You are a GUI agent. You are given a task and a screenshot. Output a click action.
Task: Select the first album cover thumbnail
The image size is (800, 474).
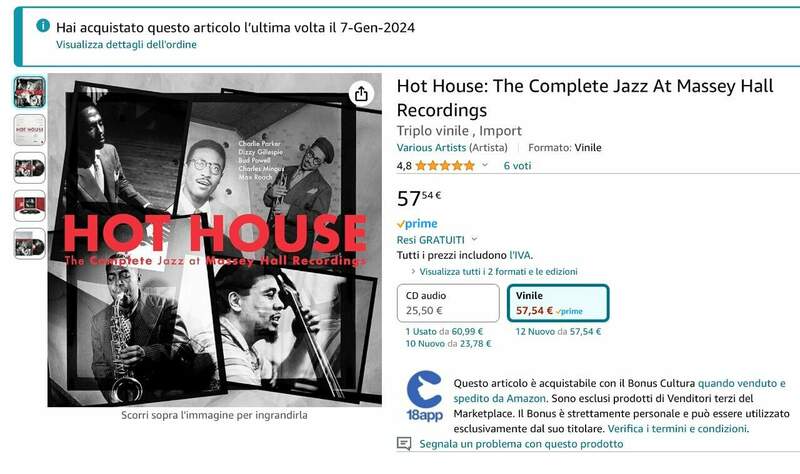(x=30, y=92)
